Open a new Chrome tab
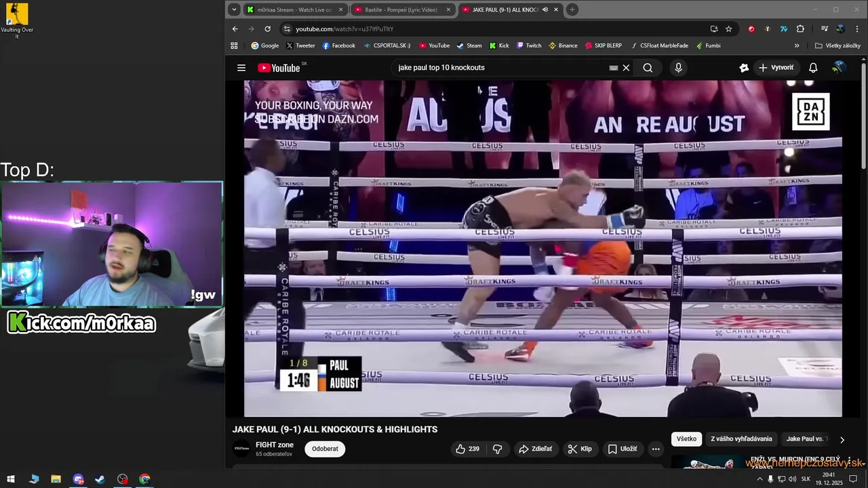The width and height of the screenshot is (868, 488). click(572, 9)
